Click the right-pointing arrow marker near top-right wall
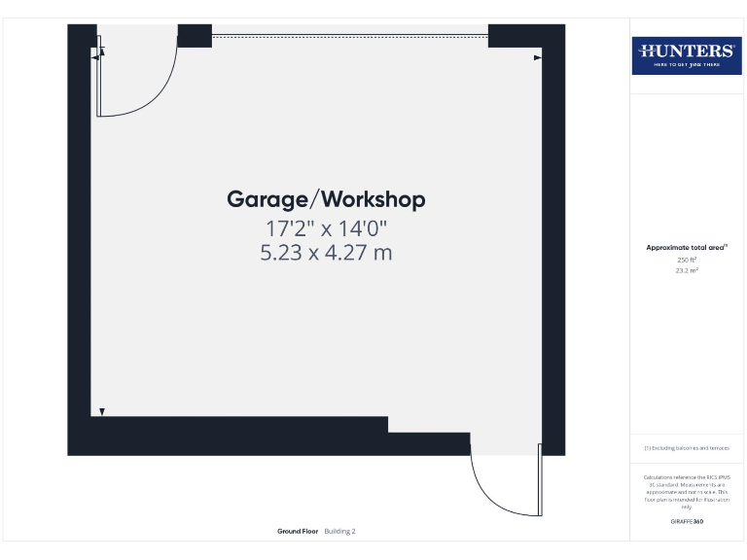Screen dimensions: 747x560 pos(537,58)
